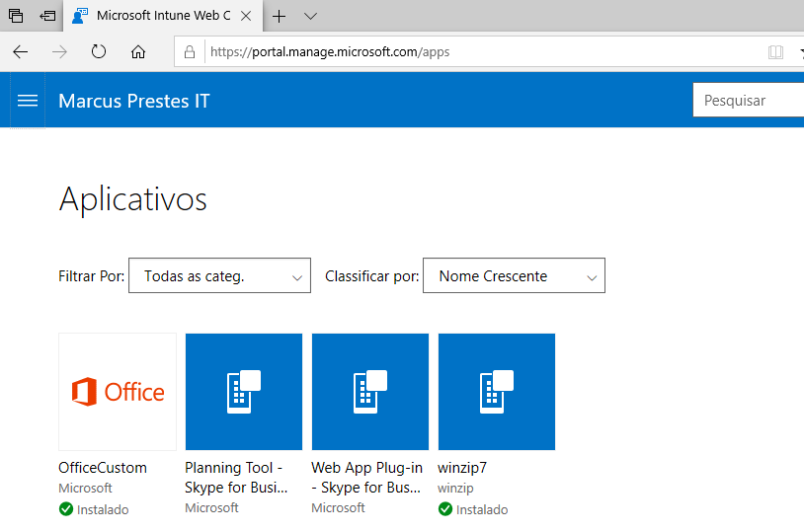The height and width of the screenshot is (532, 804).
Task: Click the winzip publisher label
Action: [455, 489]
